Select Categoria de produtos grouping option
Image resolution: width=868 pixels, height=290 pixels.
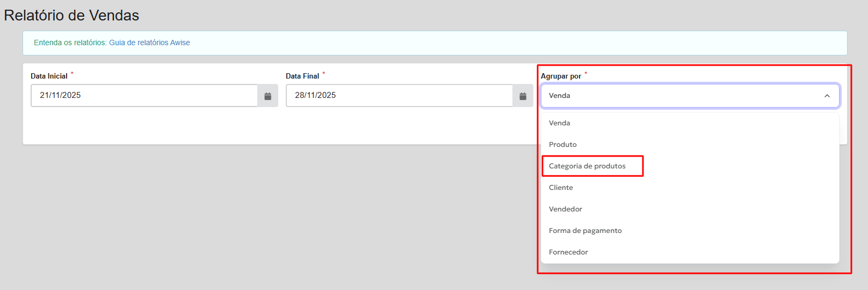point(587,166)
